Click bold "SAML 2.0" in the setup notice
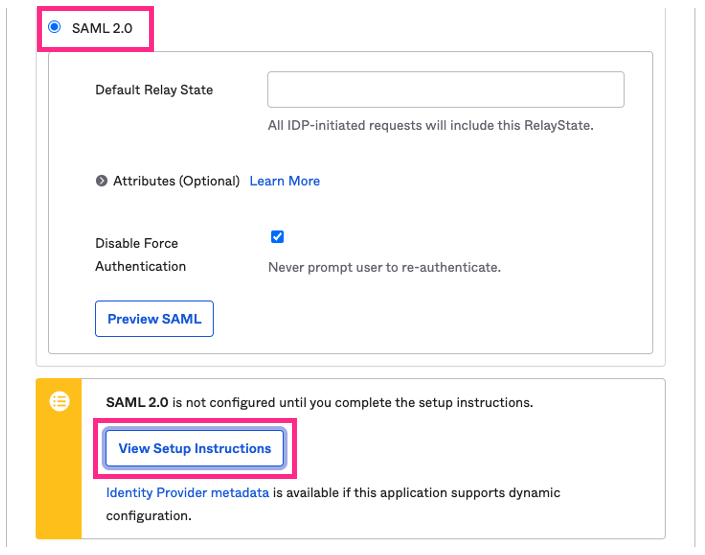 click(x=137, y=402)
